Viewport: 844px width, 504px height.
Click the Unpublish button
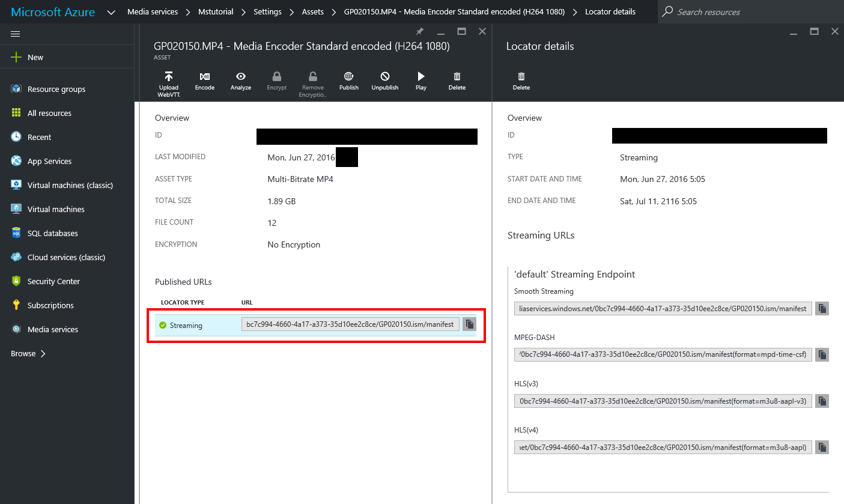point(385,81)
